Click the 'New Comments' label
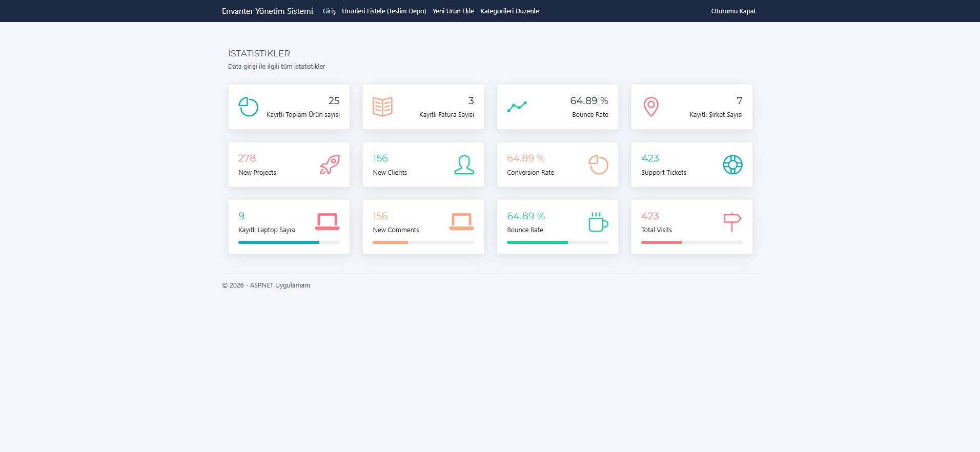The image size is (980, 452). pyautogui.click(x=396, y=230)
